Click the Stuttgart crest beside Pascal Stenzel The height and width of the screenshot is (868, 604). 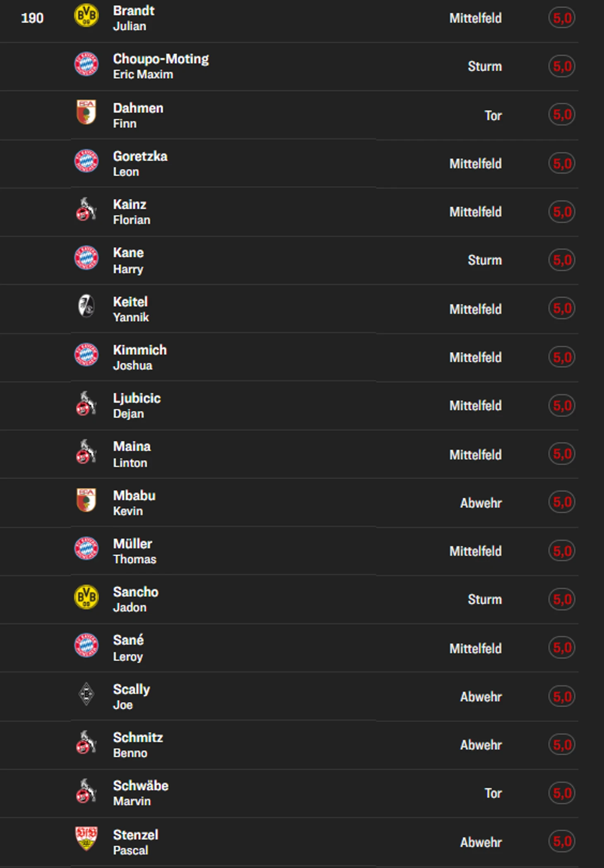(86, 839)
